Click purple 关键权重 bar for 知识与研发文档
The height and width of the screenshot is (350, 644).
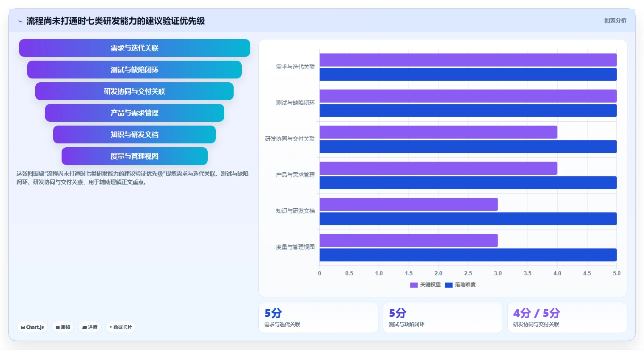(x=409, y=204)
